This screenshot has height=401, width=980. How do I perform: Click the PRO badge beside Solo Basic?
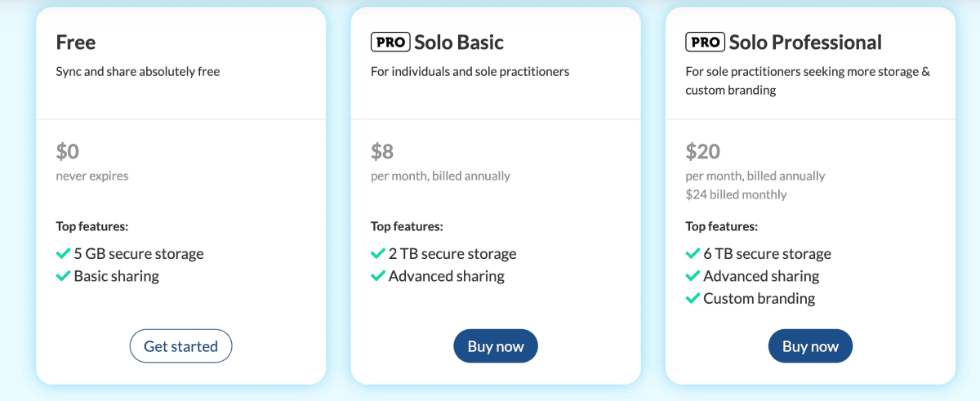(390, 42)
